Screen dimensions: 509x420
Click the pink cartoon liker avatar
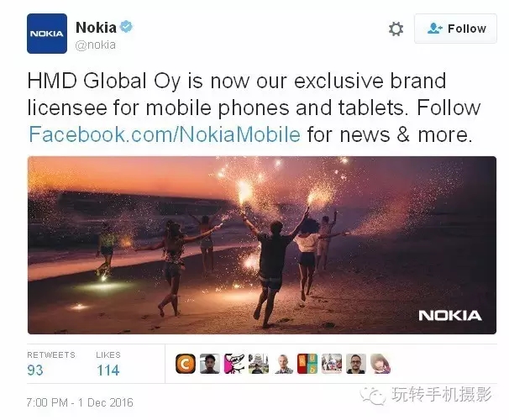click(x=234, y=364)
